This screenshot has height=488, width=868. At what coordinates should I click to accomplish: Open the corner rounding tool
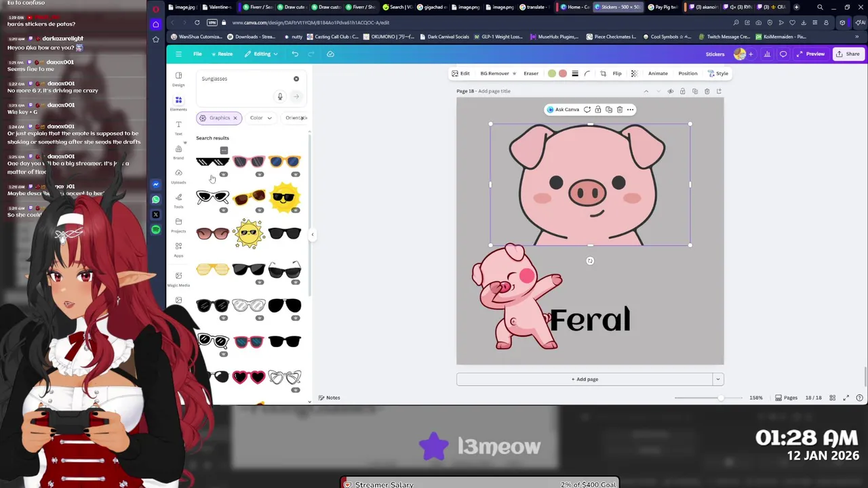point(587,73)
